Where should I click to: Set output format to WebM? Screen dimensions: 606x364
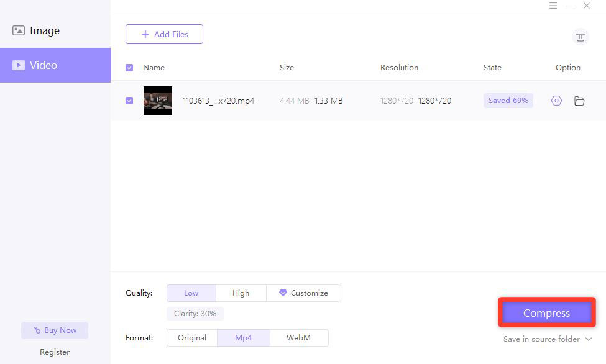click(298, 338)
